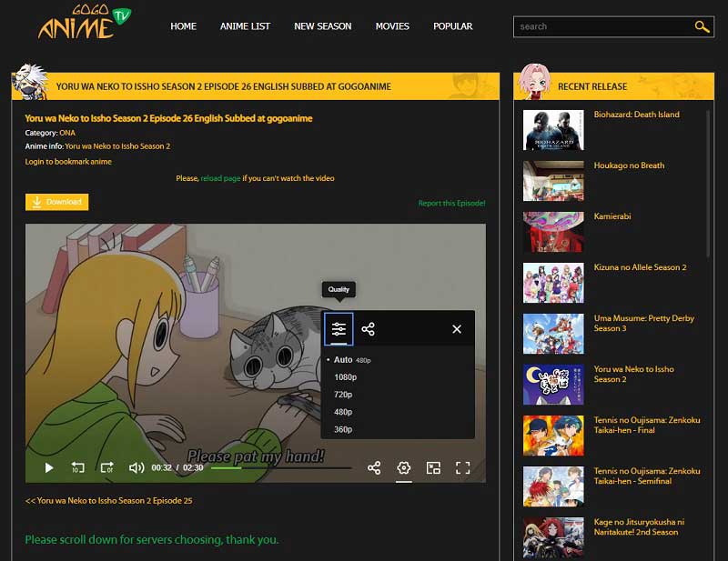
Task: Open Kamierabi thumbnail
Action: pos(553,232)
